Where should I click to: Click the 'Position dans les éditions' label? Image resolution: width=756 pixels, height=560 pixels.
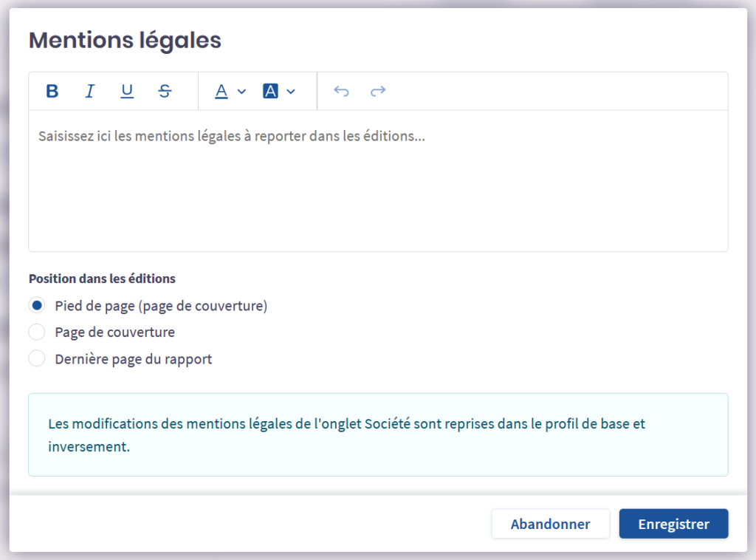(x=102, y=279)
